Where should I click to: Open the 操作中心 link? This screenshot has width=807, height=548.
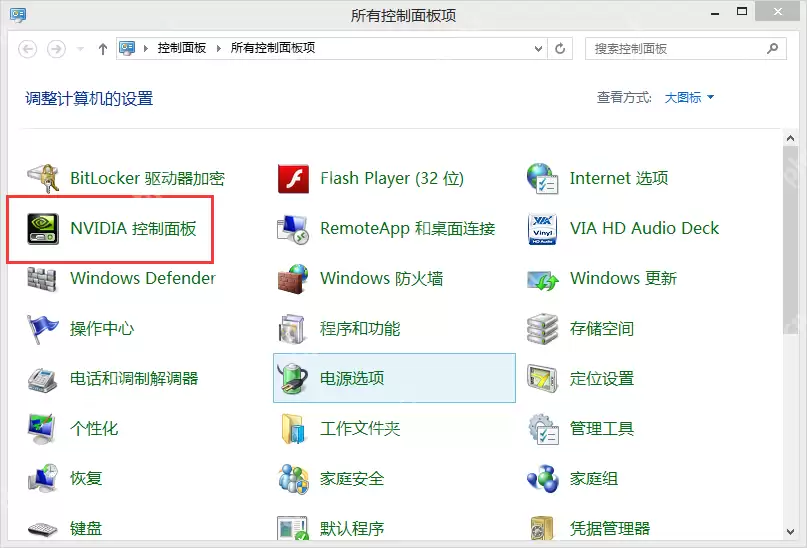click(x=102, y=328)
